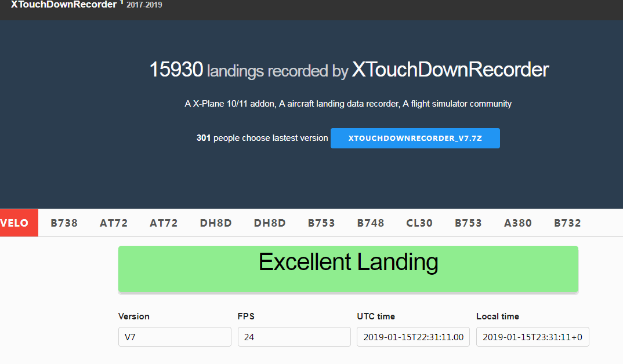This screenshot has width=623, height=364.
Task: Open the B732 tab
Action: [x=568, y=223]
